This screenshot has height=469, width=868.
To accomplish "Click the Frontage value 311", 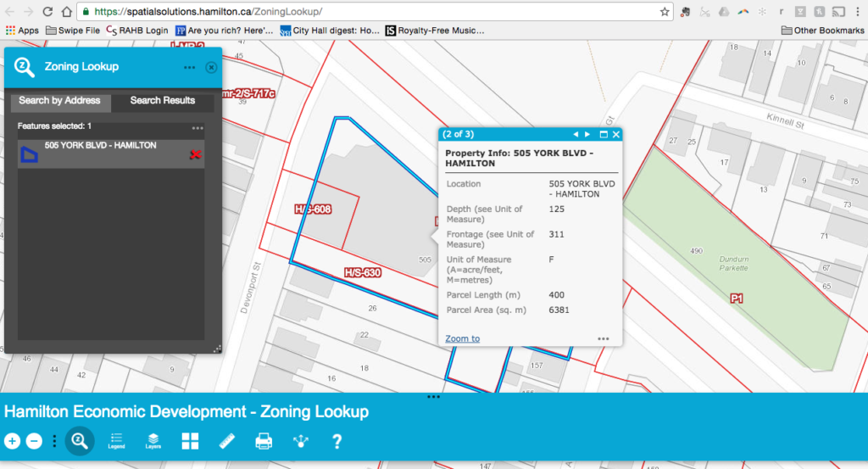I will point(556,234).
